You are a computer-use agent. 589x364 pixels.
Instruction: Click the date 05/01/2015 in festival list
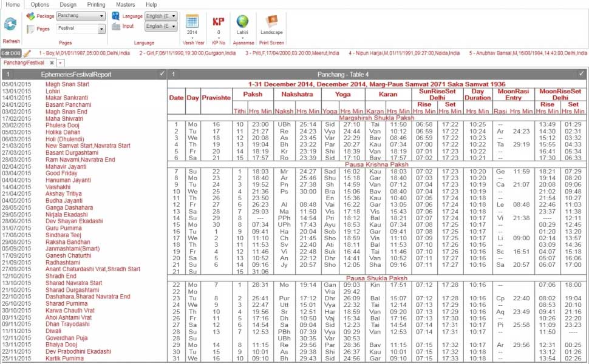(x=16, y=84)
